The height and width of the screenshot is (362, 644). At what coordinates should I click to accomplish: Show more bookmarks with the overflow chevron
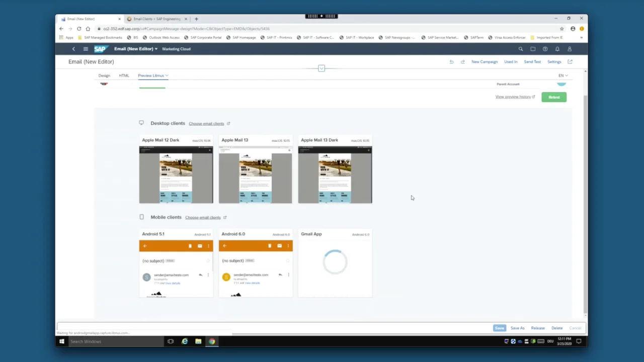pyautogui.click(x=581, y=37)
